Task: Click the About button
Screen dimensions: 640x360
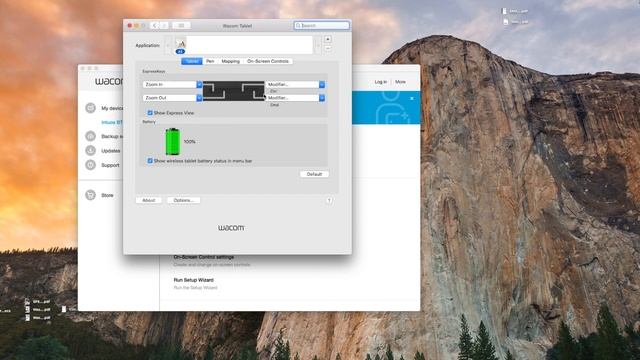Action: [x=149, y=200]
